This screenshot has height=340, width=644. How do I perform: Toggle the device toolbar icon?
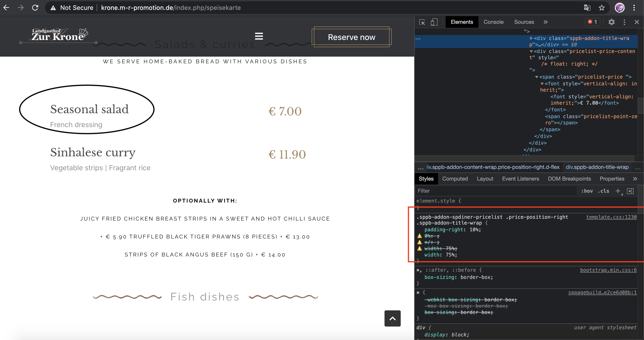(434, 22)
